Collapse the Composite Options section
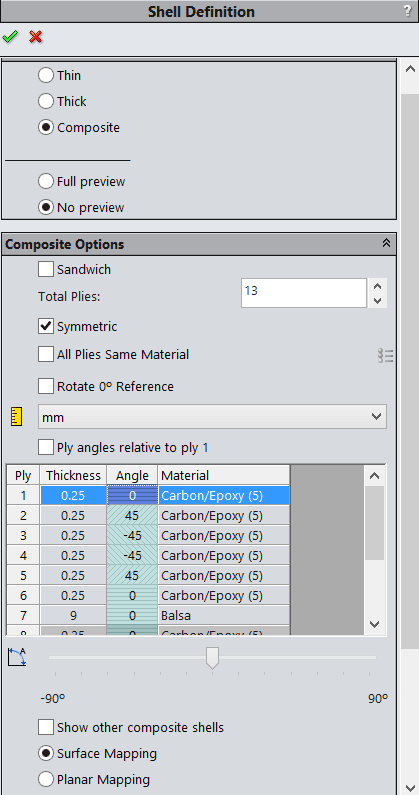419x795 pixels. pos(387,244)
